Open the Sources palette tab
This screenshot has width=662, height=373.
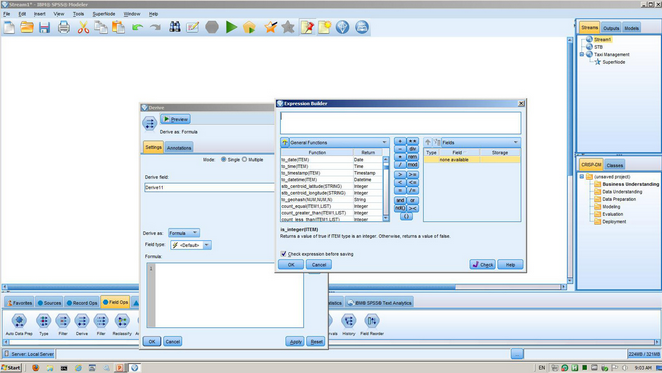[x=49, y=302]
